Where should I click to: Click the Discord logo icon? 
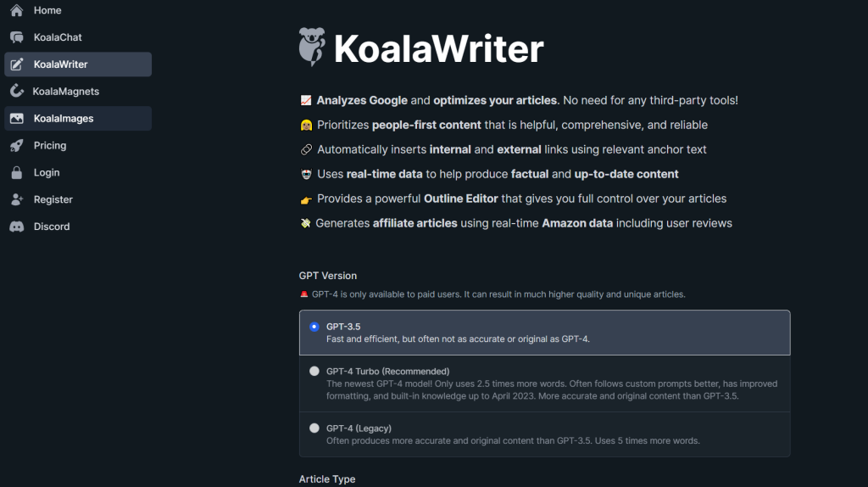[x=17, y=227]
